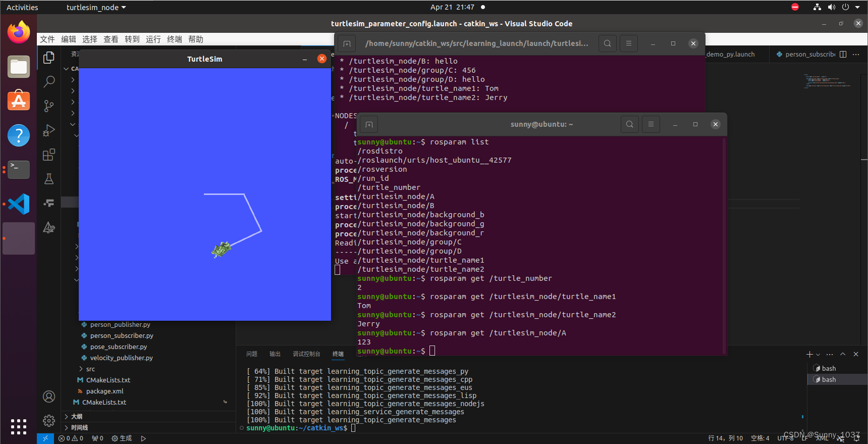Open hamburger menu in launch terminal window
The width and height of the screenshot is (868, 444).
pos(629,43)
